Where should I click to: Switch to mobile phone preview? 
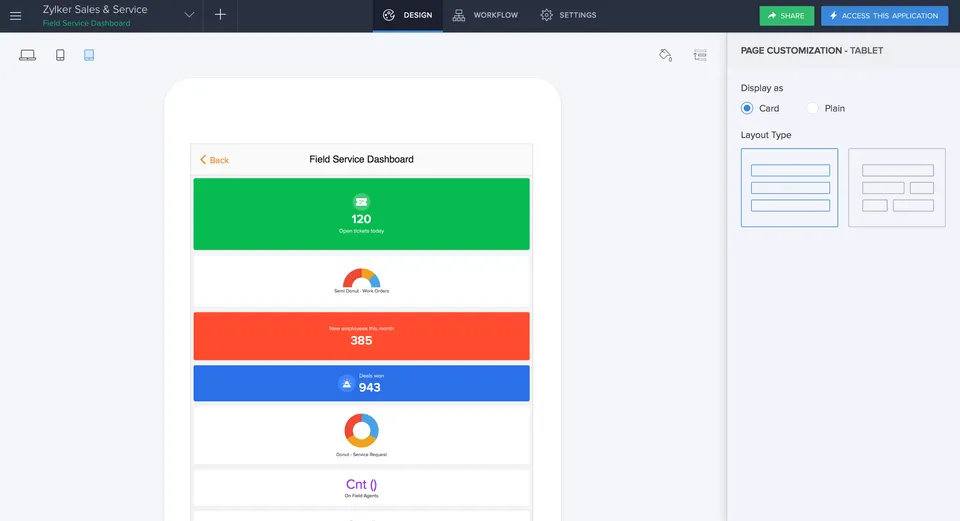coord(60,55)
